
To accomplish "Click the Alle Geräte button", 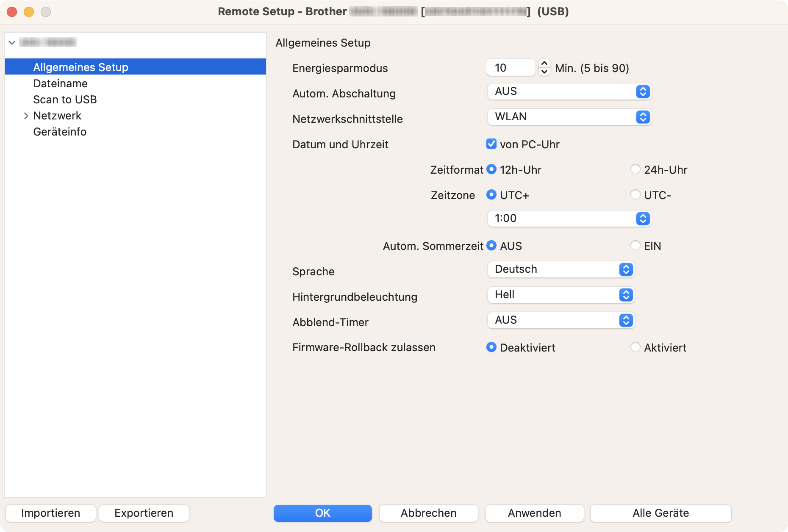I will tap(661, 513).
